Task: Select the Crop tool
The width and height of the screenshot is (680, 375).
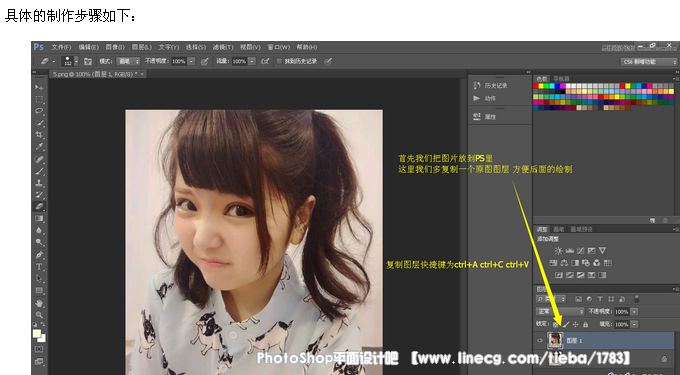Action: coord(39,135)
